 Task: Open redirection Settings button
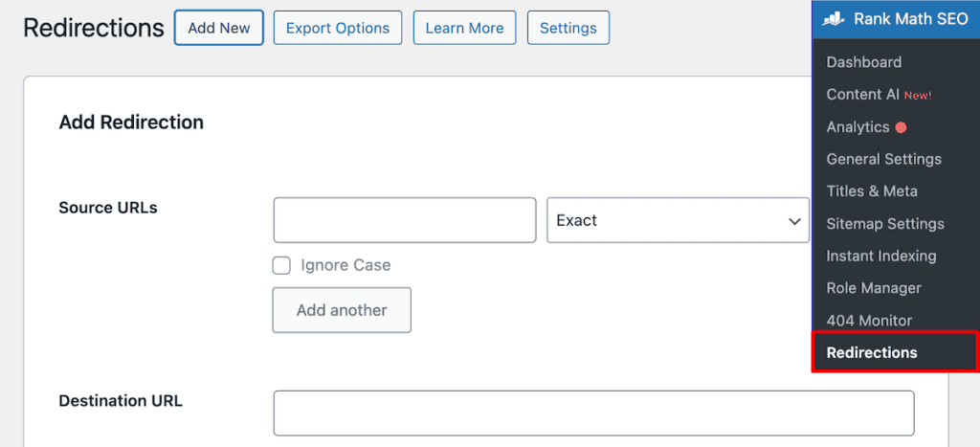coord(568,28)
